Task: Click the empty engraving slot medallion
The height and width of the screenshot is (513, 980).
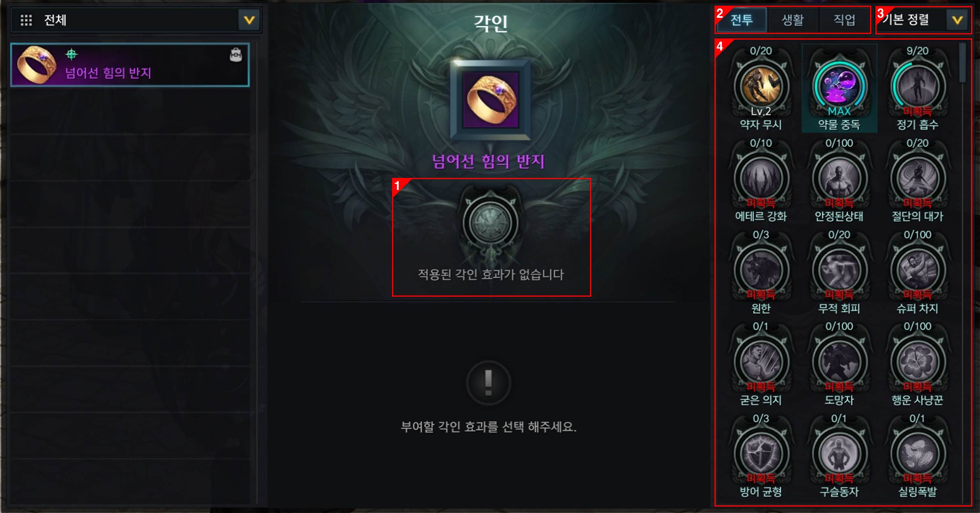Action: click(x=490, y=223)
